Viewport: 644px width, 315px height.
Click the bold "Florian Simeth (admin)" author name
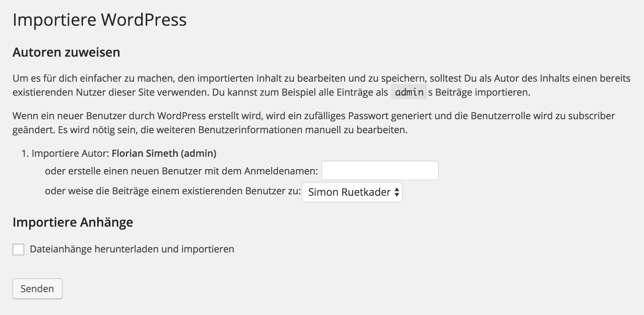point(164,153)
